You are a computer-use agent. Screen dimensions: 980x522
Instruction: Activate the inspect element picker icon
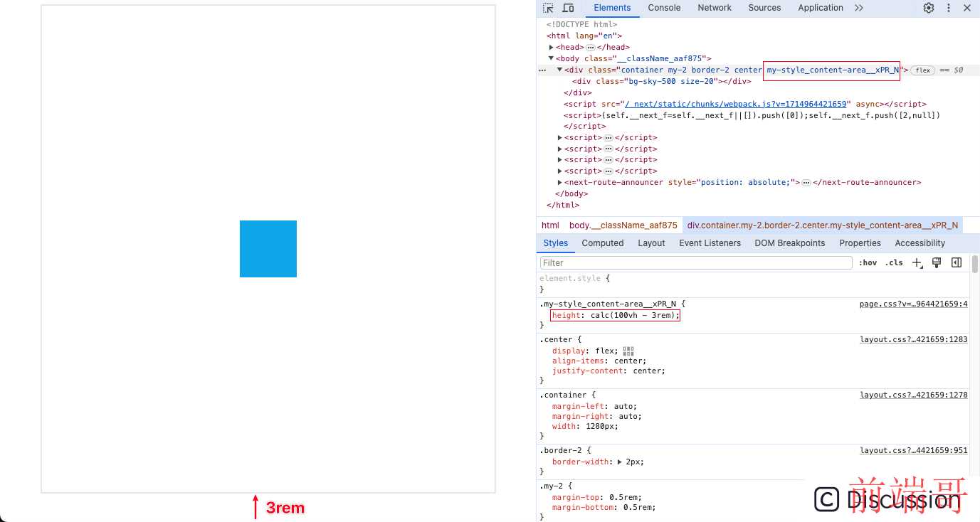[x=548, y=8]
